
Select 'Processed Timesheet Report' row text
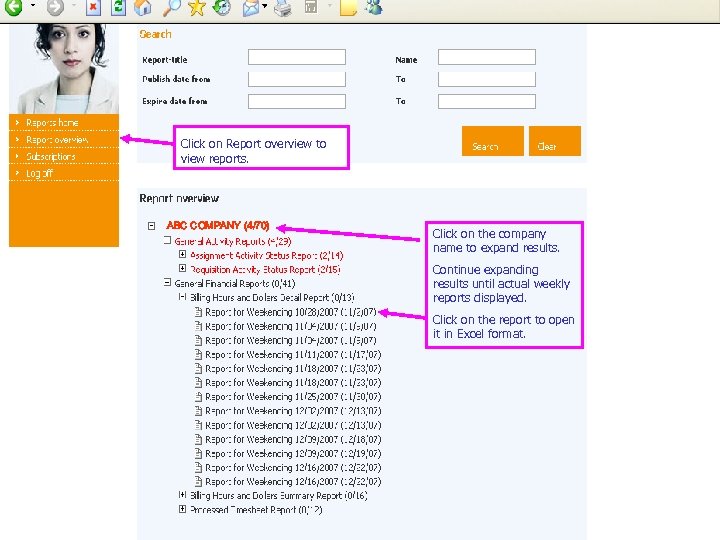point(256,510)
